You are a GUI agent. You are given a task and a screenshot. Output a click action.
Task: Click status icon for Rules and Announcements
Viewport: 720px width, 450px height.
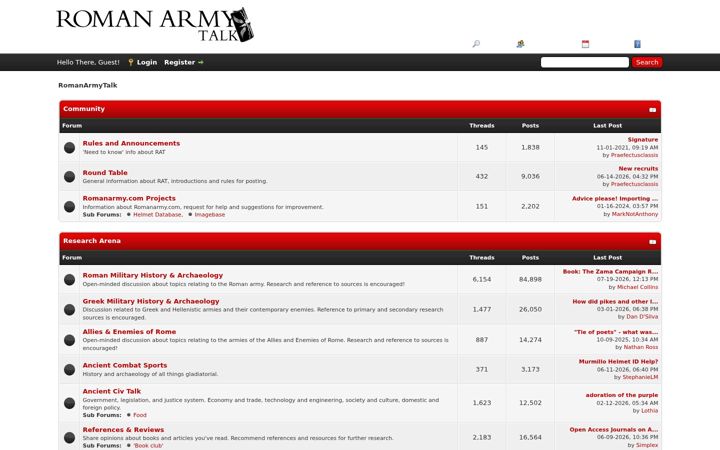69,147
